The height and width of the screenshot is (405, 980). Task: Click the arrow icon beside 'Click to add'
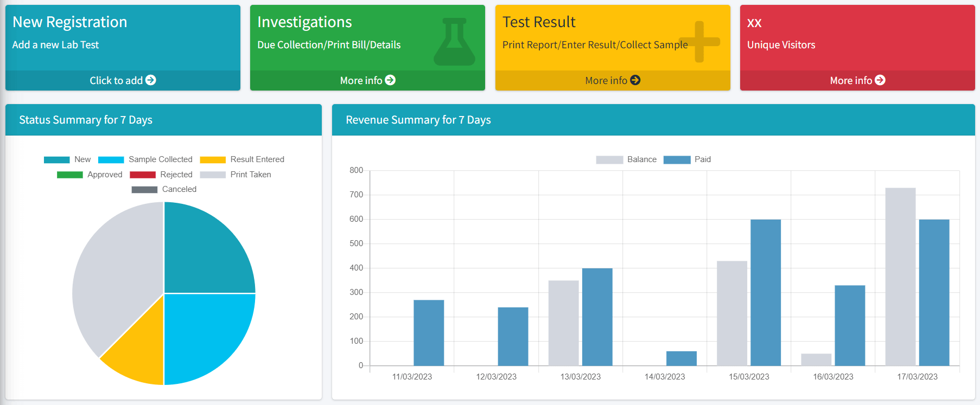click(x=151, y=80)
